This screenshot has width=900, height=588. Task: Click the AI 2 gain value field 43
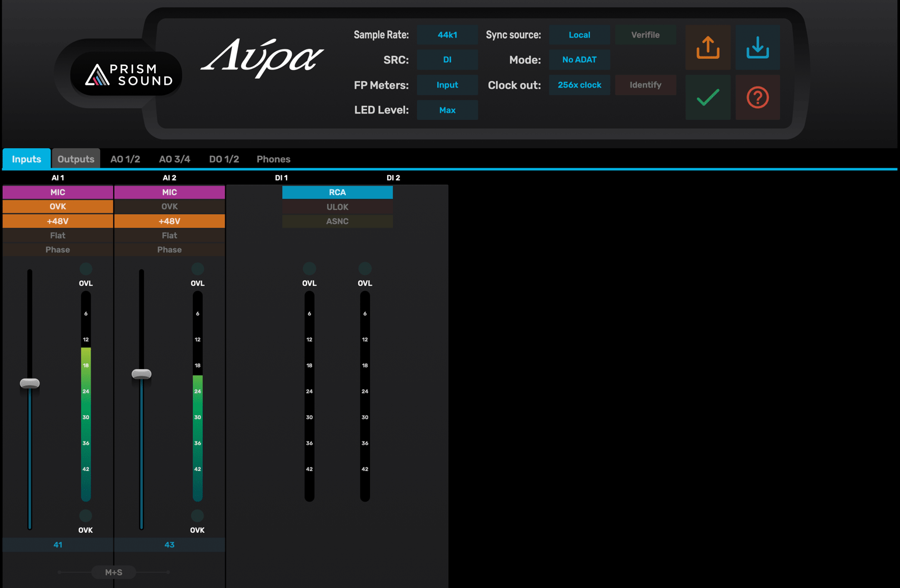(169, 545)
